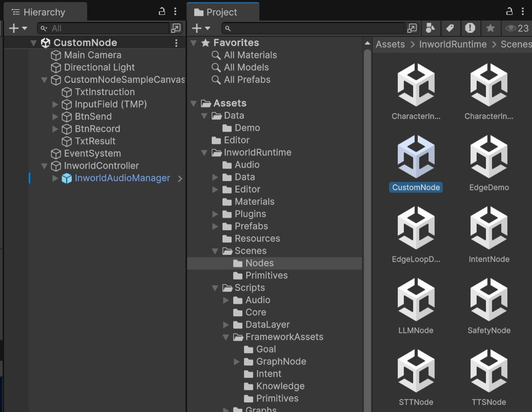
Task: Select the search-by-type filter icon
Action: point(431,28)
